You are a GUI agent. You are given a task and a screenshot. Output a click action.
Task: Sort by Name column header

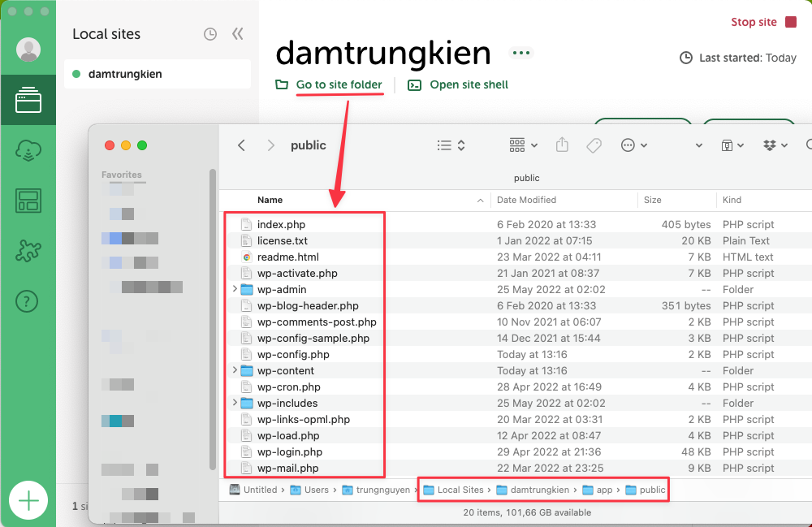270,200
